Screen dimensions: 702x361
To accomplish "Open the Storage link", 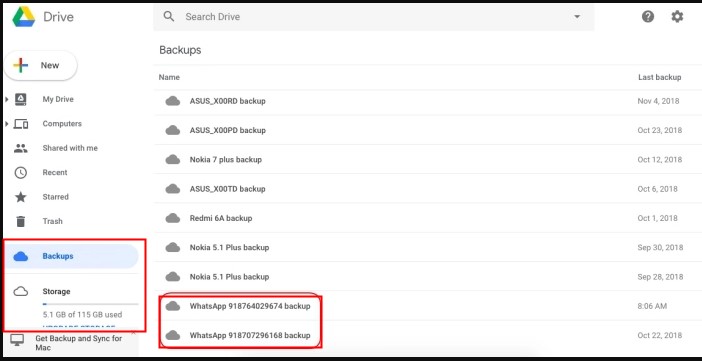I will click(x=56, y=292).
